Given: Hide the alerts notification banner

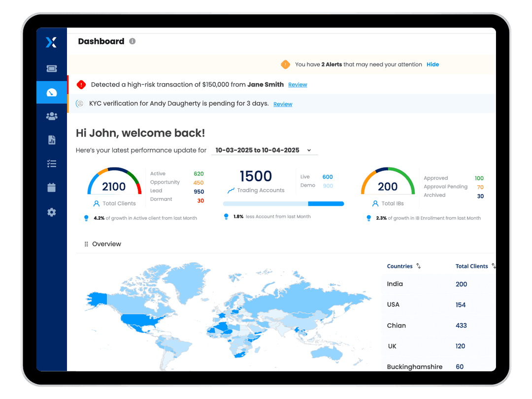Looking at the screenshot, I should (x=432, y=65).
